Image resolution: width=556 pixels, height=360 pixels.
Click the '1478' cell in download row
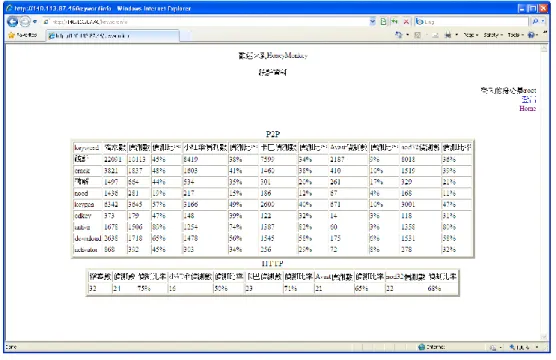[205, 238]
